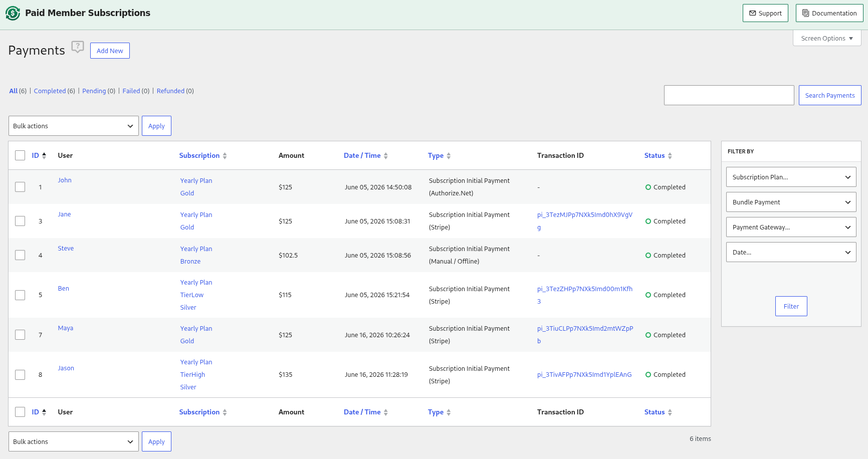Click the Search Payments button
The height and width of the screenshot is (459, 868).
point(830,95)
